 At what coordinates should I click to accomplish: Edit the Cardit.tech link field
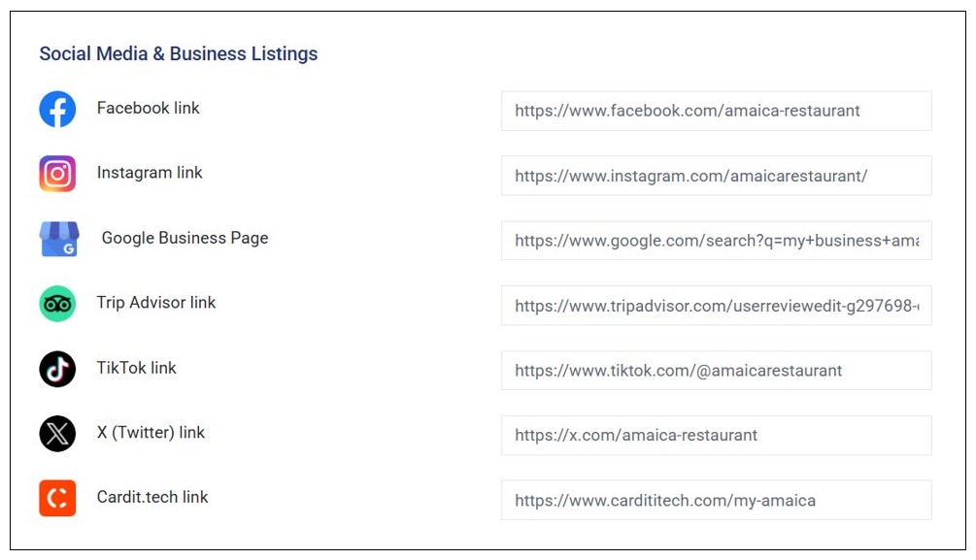pos(716,500)
